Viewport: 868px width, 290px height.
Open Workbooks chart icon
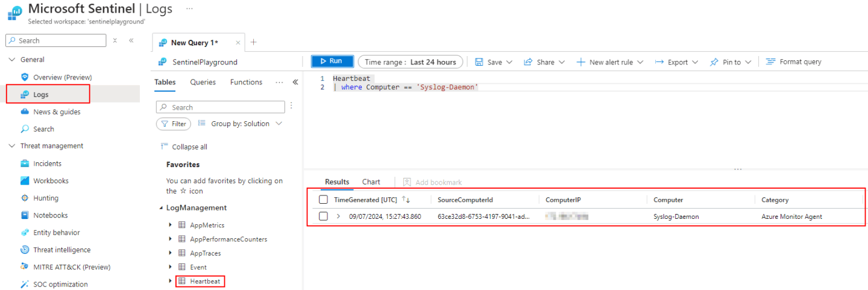pos(25,181)
